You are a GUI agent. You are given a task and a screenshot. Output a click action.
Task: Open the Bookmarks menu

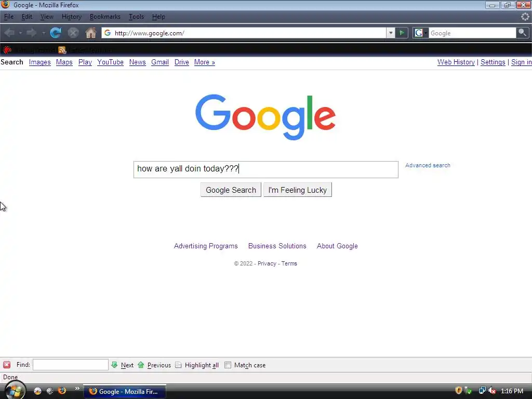[x=105, y=17]
